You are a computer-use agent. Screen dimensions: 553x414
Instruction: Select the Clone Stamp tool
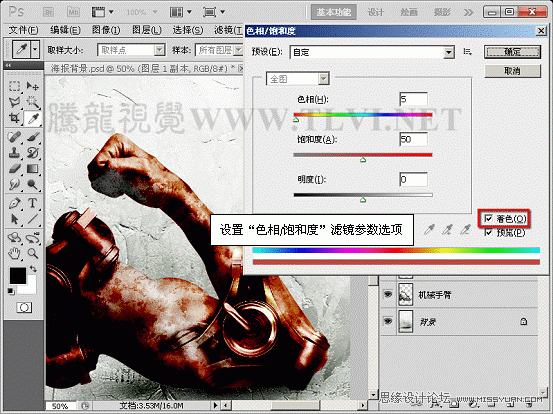(x=14, y=153)
